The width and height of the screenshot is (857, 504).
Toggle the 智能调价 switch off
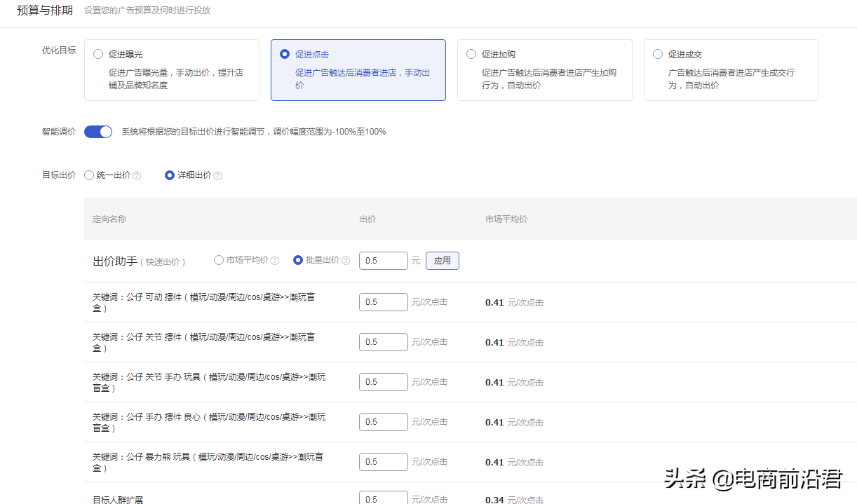pyautogui.click(x=98, y=132)
